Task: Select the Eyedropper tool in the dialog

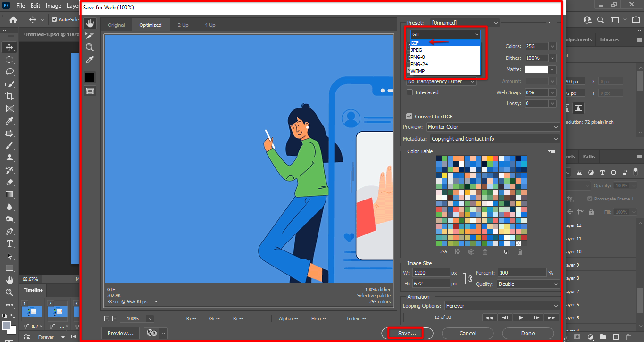Action: 90,59
